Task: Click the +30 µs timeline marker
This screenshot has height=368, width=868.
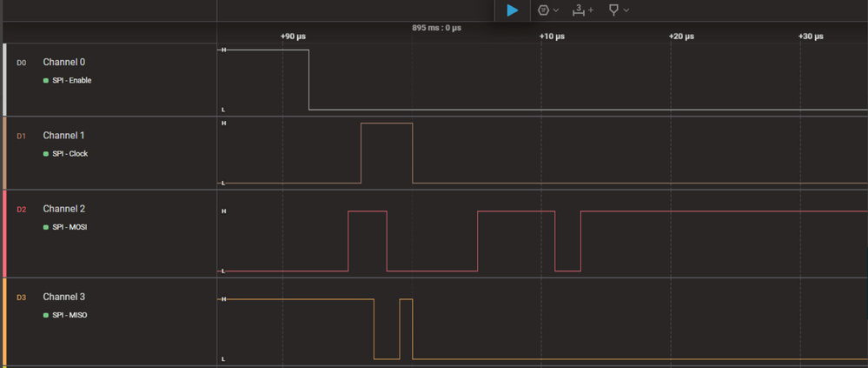Action: 811,36
